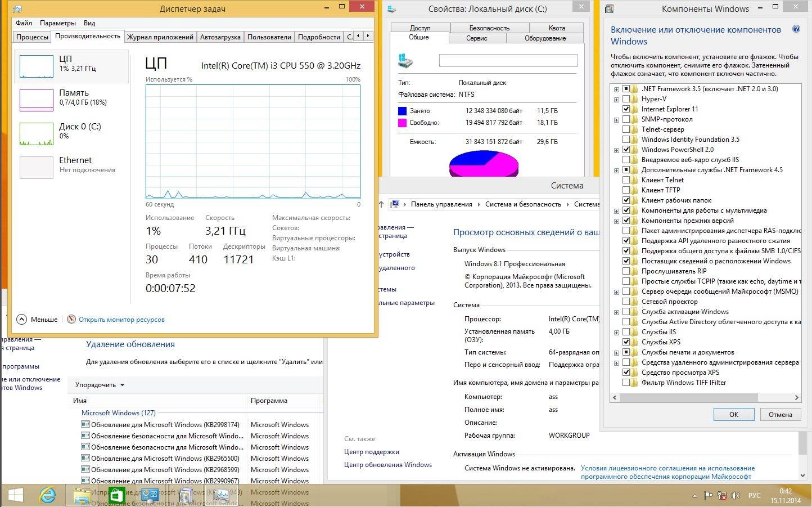Expand the Службы IIS node
The width and height of the screenshot is (812, 507).
[617, 332]
